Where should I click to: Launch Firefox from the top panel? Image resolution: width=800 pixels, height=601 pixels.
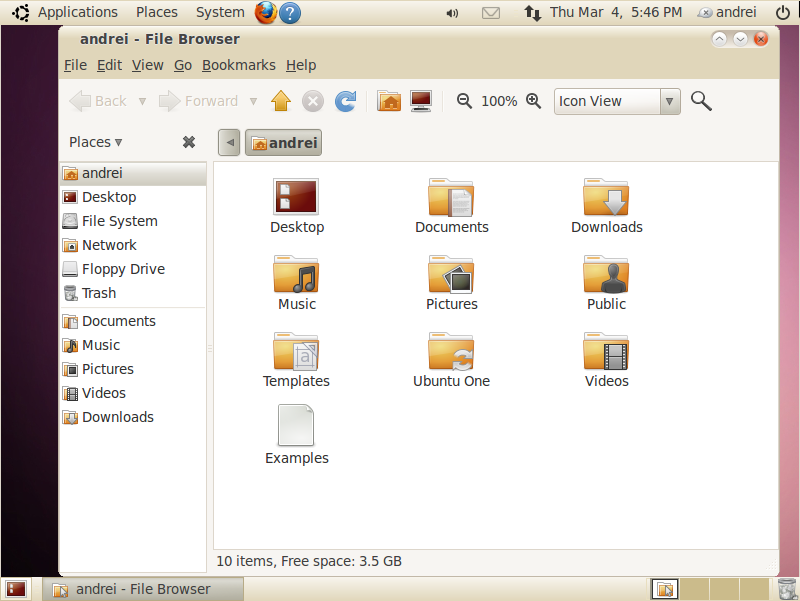[x=265, y=12]
